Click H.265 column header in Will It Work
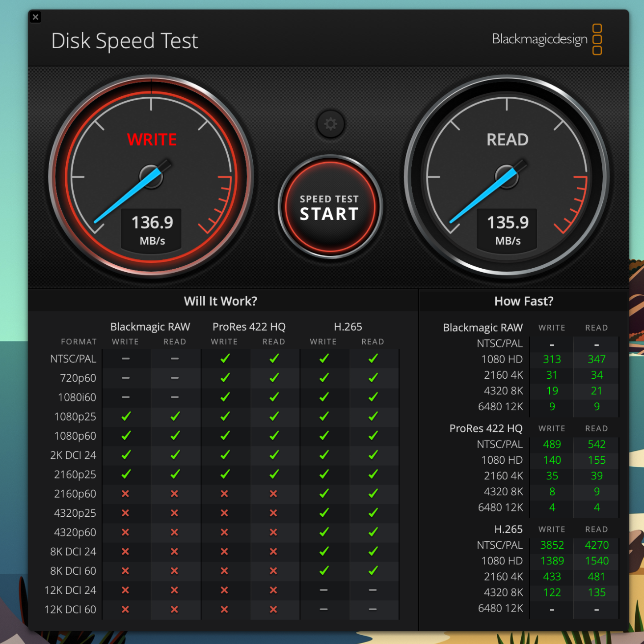 (x=348, y=327)
